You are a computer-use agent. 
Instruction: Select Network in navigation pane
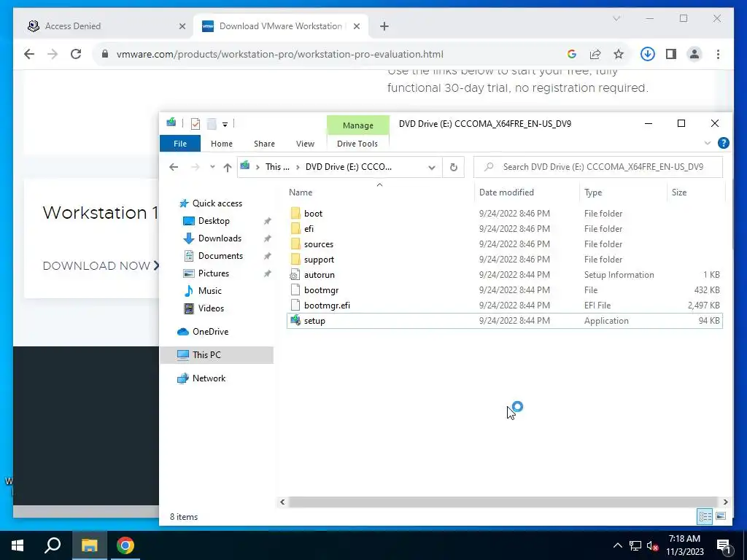coord(209,378)
